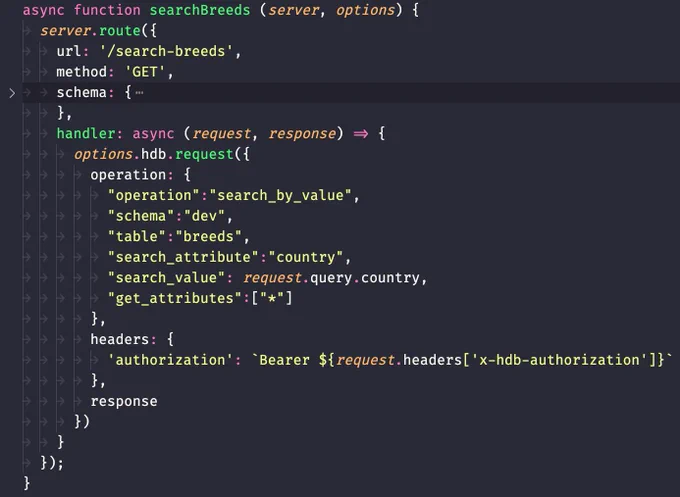Click the 'handler' property name

click(x=85, y=134)
